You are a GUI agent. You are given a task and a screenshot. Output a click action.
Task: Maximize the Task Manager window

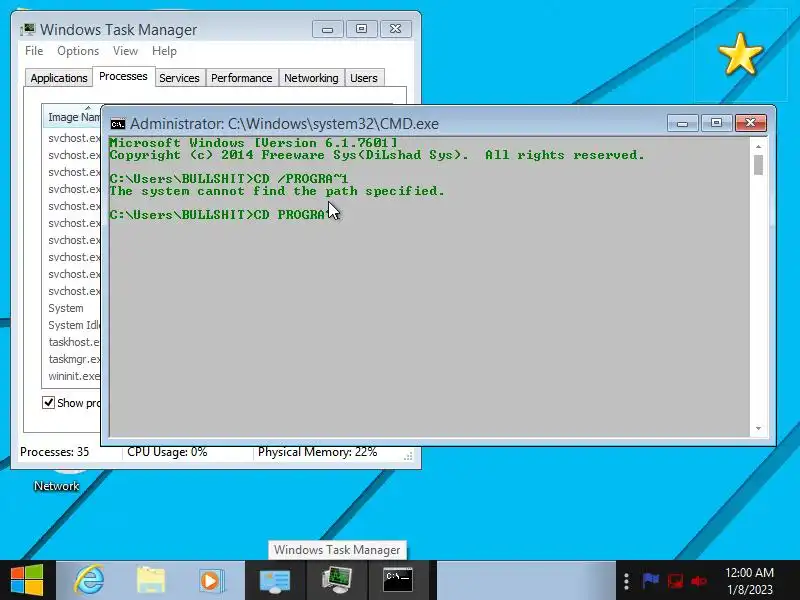(x=361, y=29)
